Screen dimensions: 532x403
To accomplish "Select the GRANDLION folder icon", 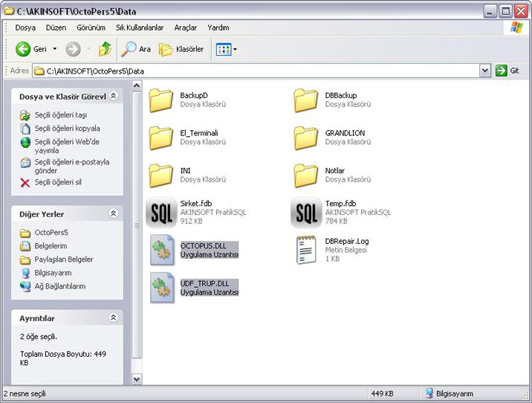I will (x=305, y=138).
